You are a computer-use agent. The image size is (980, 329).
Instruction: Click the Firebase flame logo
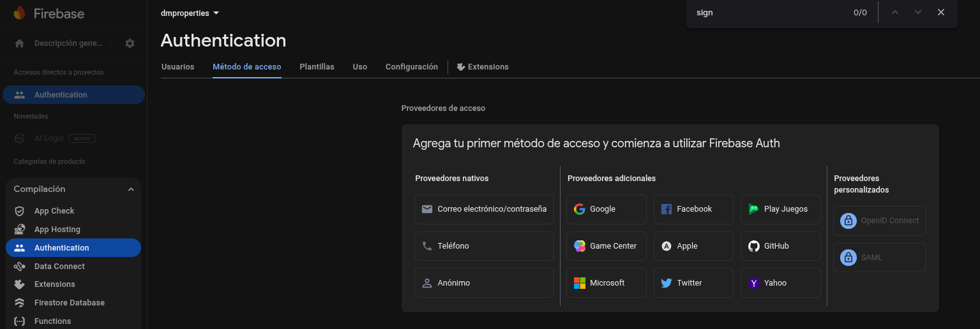(x=19, y=13)
